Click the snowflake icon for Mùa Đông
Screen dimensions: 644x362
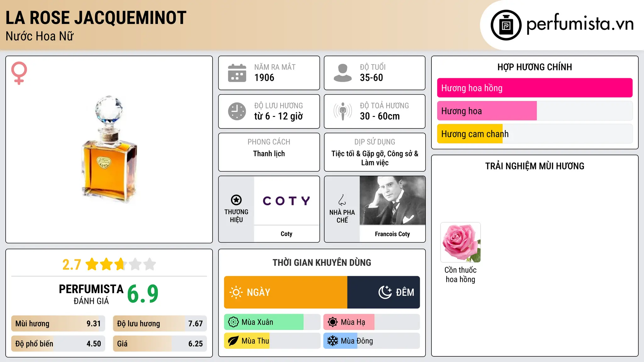[333, 341]
